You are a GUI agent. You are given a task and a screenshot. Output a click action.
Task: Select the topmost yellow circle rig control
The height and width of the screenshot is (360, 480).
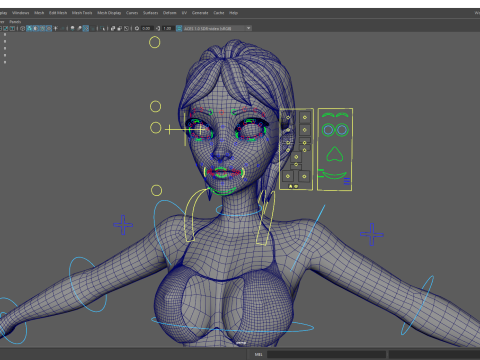point(154,42)
